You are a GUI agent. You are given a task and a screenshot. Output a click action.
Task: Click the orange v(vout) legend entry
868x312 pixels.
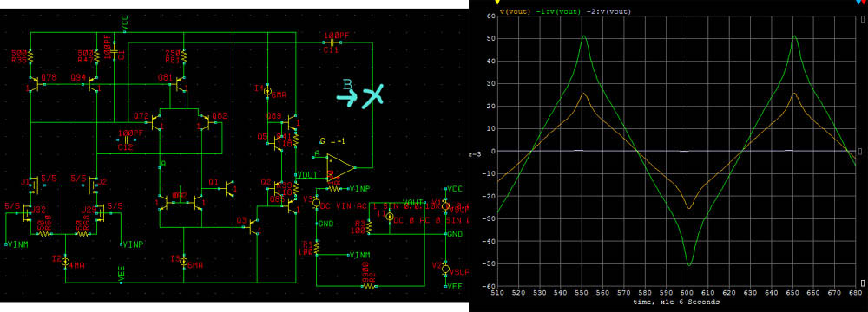[515, 11]
